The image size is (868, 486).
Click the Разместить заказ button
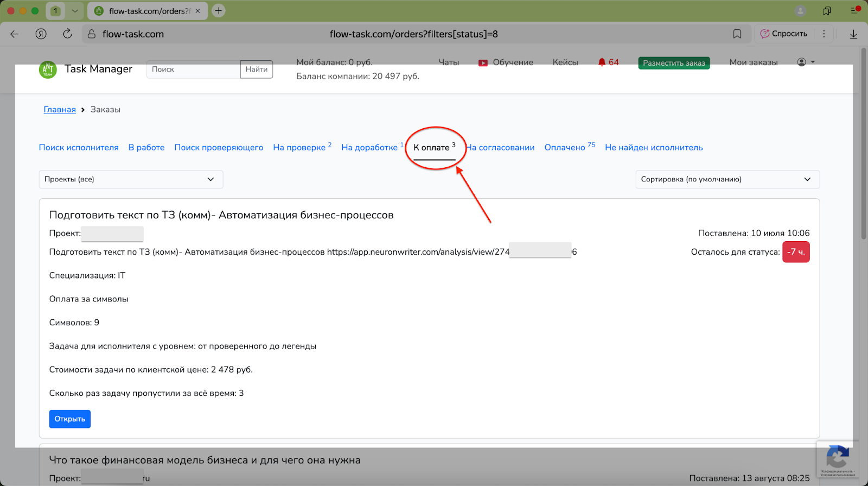674,63
